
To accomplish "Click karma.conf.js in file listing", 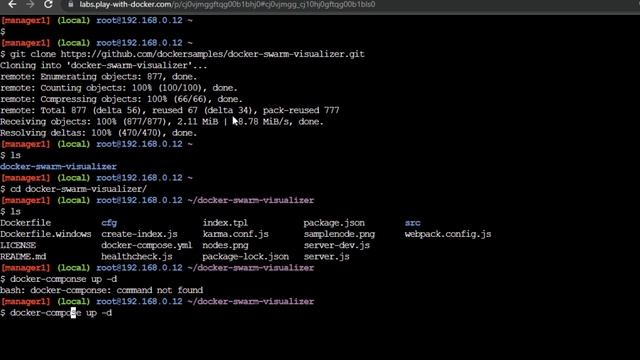I will pos(236,234).
